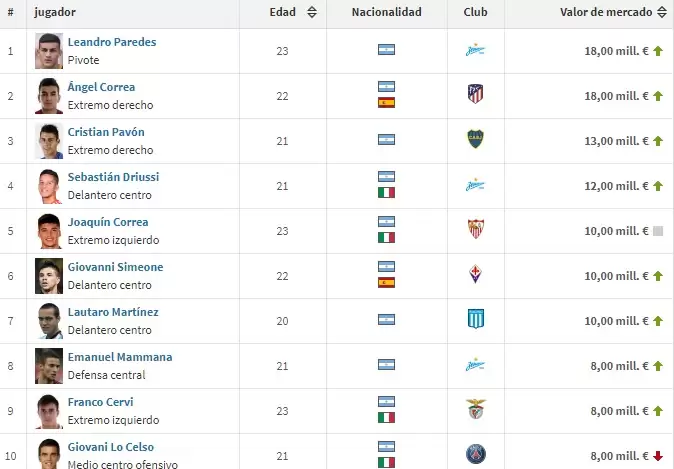Click Boca Juniors crest in Cristian Pavón row

[476, 140]
